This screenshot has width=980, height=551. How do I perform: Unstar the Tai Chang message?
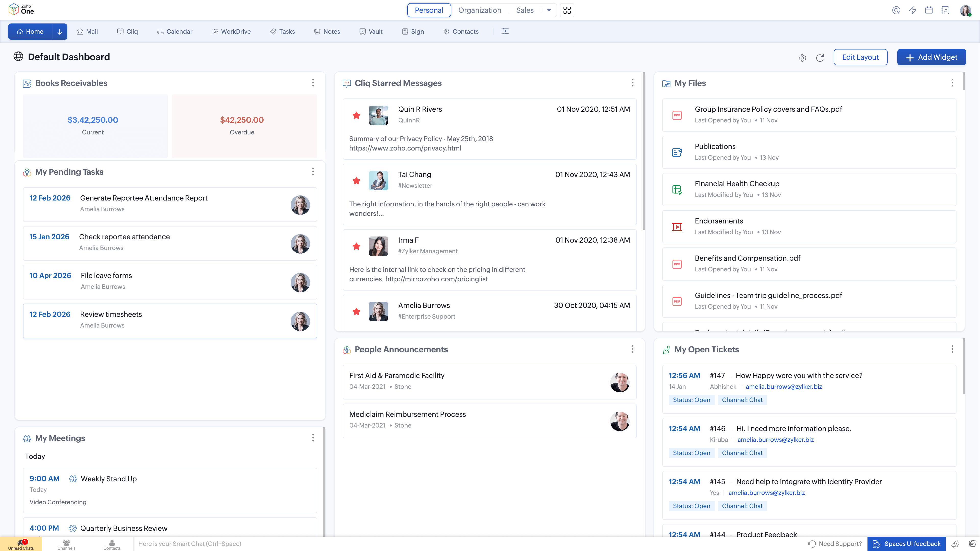pyautogui.click(x=356, y=181)
